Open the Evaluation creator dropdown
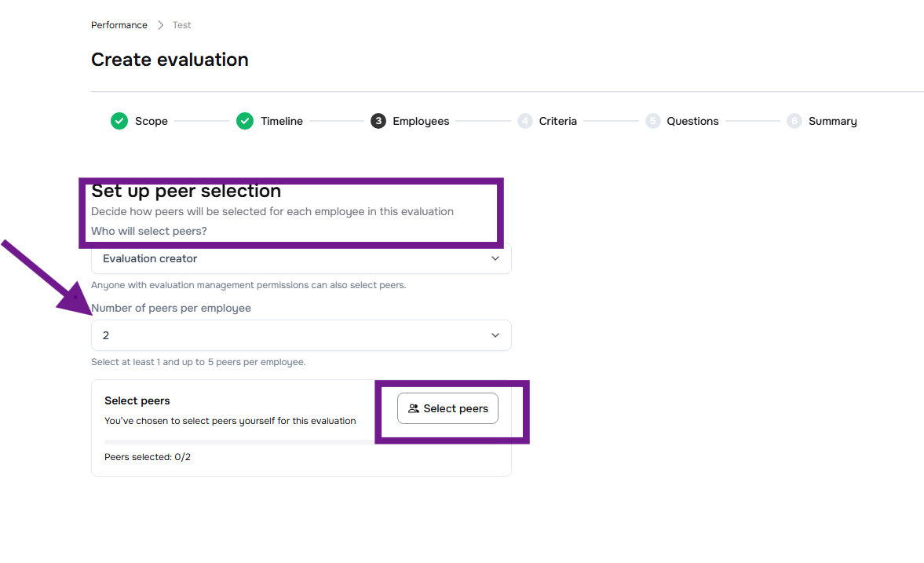The height and width of the screenshot is (563, 924). 301,258
